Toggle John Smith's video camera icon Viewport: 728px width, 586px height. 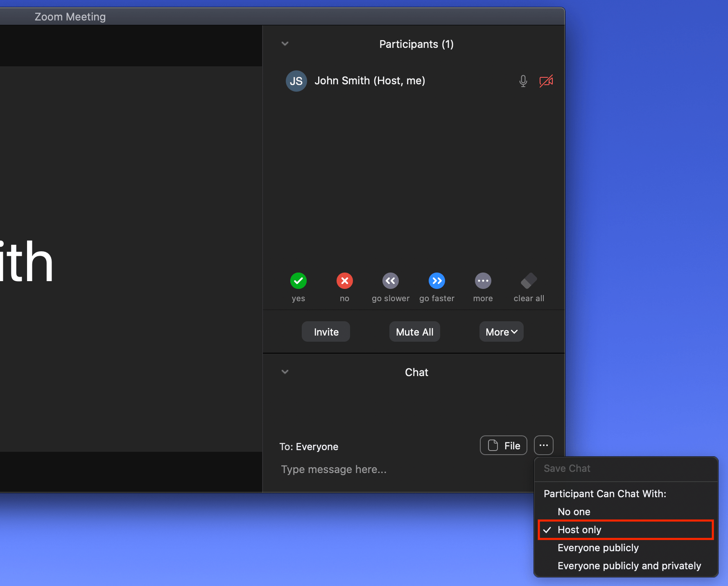pyautogui.click(x=546, y=81)
